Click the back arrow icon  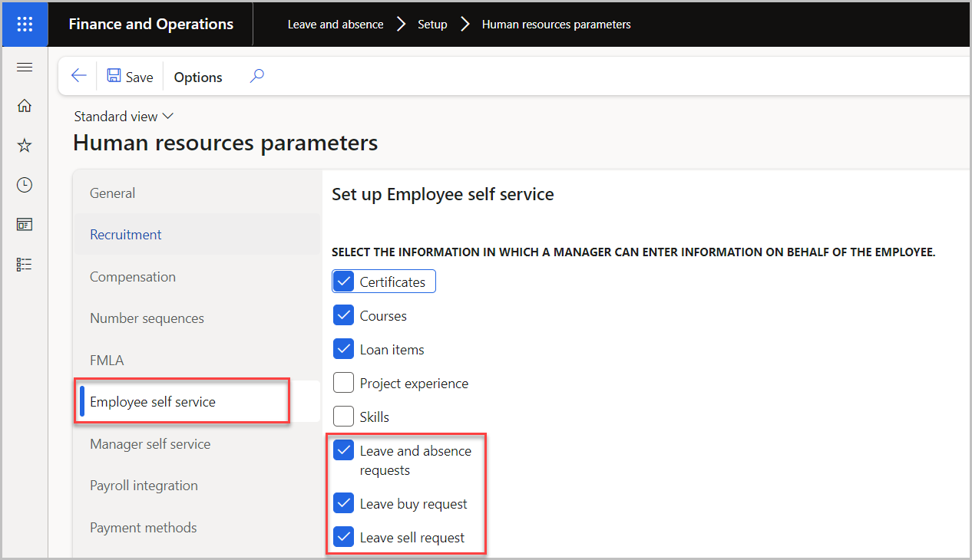pos(78,75)
